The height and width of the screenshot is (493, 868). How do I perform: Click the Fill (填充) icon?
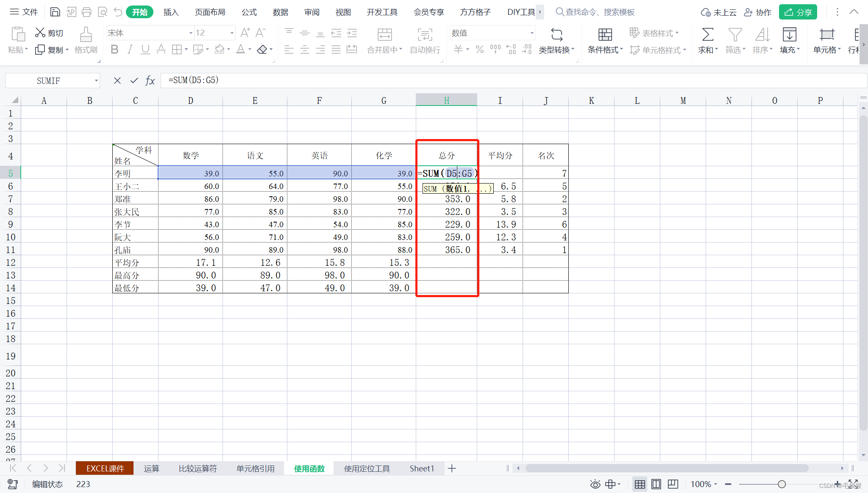[790, 34]
